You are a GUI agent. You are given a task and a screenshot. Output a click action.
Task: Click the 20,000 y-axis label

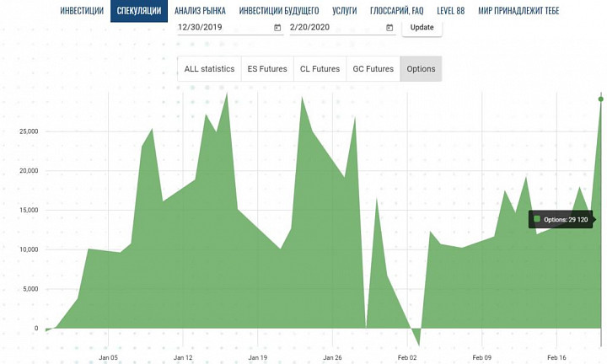(29, 171)
